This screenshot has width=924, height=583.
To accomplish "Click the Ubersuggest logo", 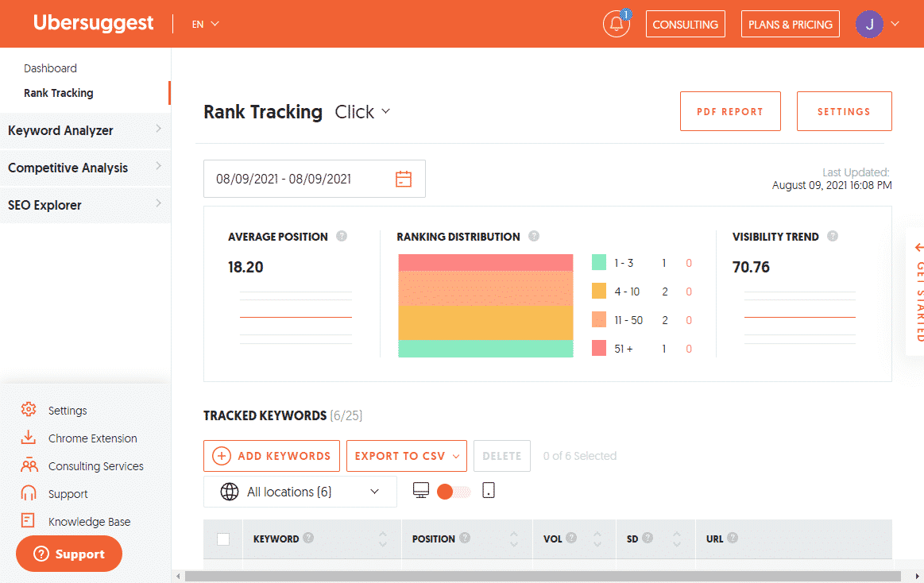I will pyautogui.click(x=93, y=23).
